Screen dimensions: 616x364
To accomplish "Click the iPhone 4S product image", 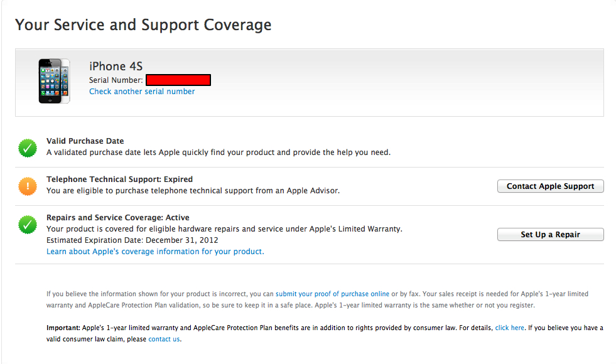I will pos(53,81).
